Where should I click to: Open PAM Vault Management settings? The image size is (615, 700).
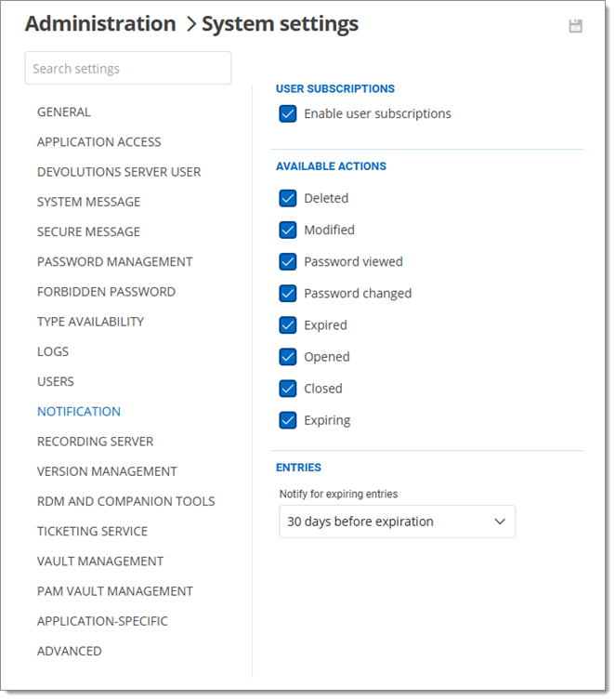[x=115, y=591]
